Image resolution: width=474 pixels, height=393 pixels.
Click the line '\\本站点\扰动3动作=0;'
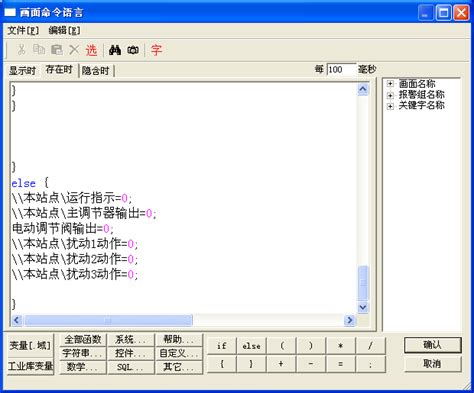74,274
